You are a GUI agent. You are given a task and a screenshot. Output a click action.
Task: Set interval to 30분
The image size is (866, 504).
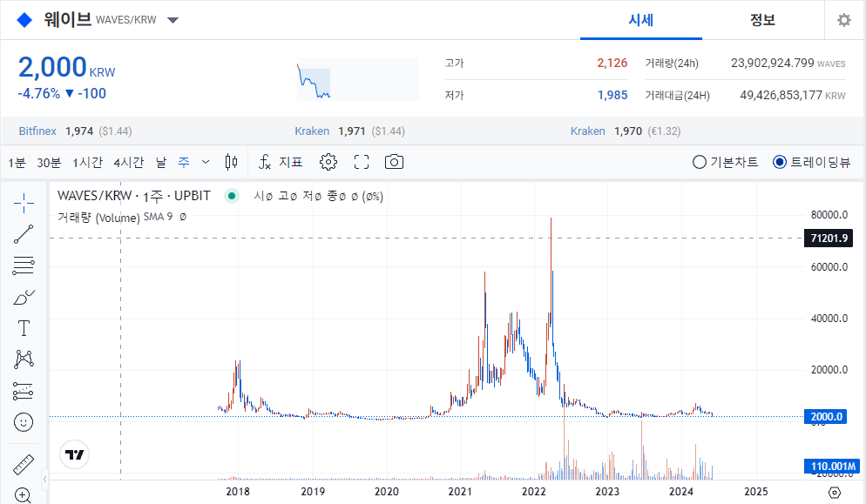click(49, 162)
